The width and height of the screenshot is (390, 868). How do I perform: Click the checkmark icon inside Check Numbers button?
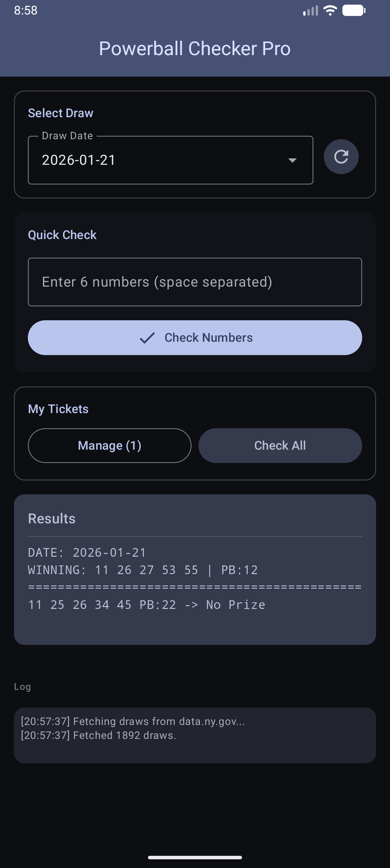147,337
